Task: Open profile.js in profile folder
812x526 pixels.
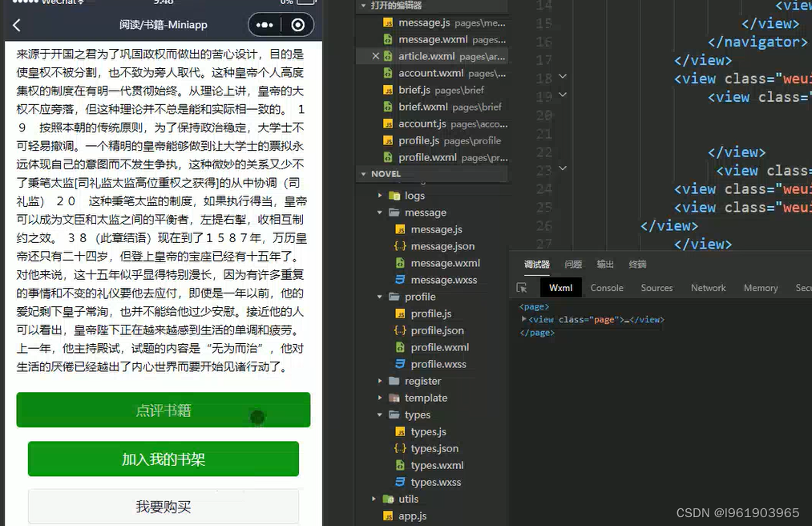Action: [x=431, y=314]
